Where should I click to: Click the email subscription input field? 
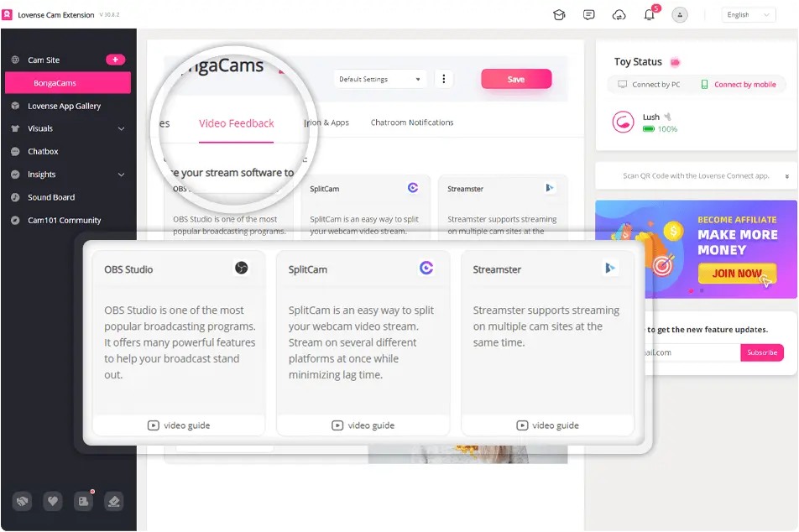[x=692, y=352]
